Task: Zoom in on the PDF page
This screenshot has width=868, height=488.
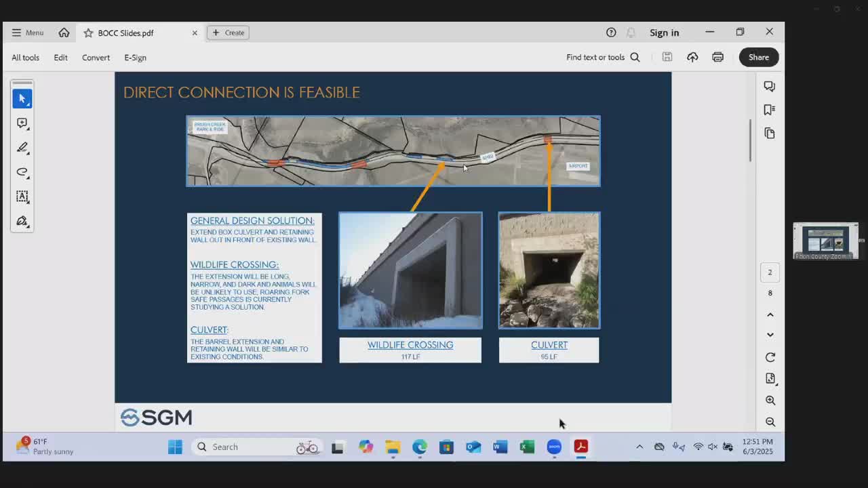Action: pos(770,401)
